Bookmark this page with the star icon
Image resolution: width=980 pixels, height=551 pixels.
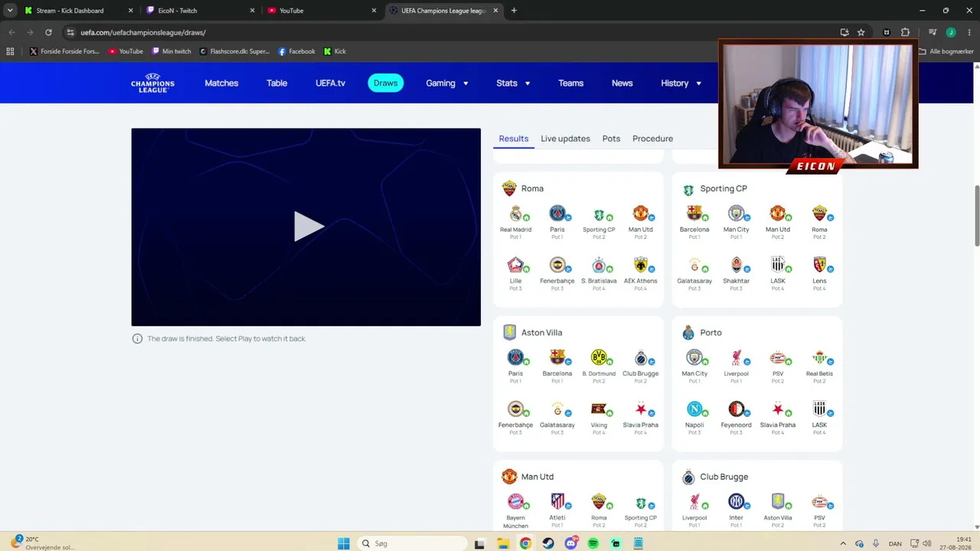tap(861, 32)
